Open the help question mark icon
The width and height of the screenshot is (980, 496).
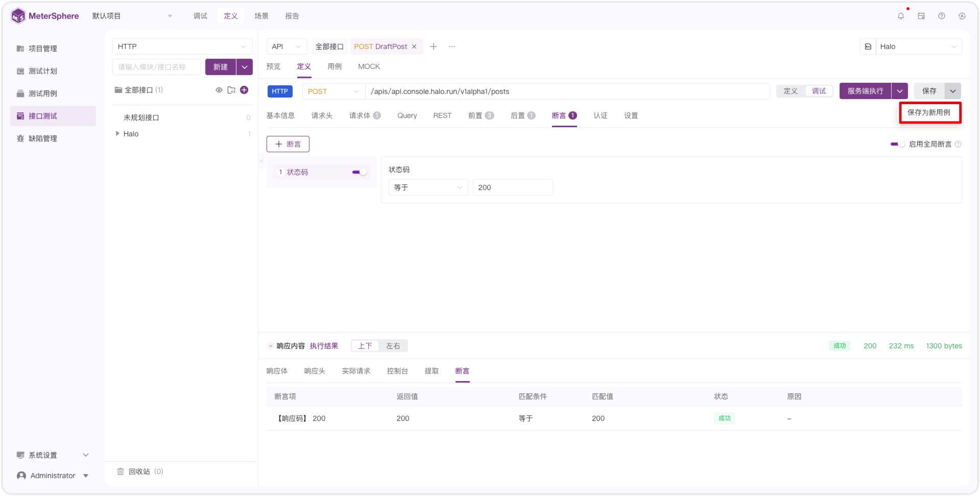942,16
